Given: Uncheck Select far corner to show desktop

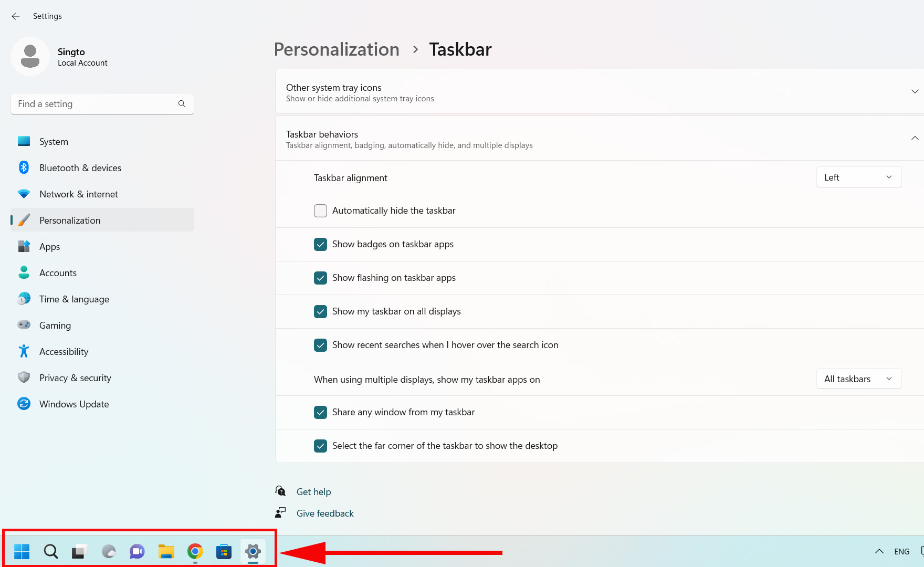Looking at the screenshot, I should point(320,446).
